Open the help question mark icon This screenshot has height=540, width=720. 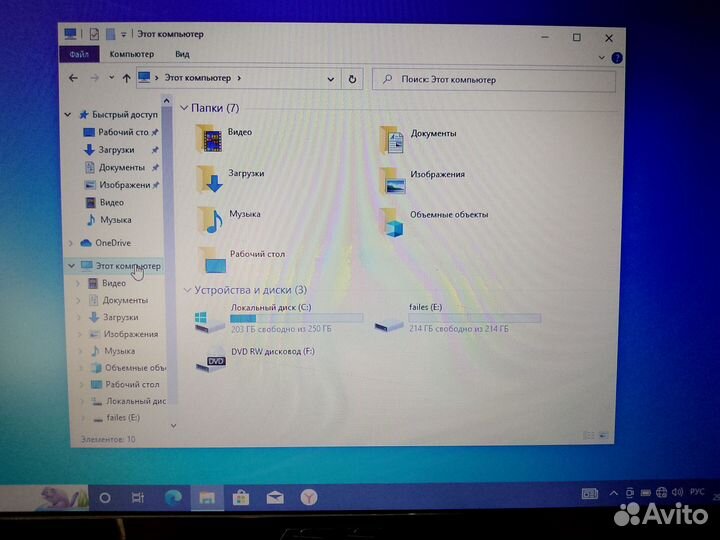[617, 58]
